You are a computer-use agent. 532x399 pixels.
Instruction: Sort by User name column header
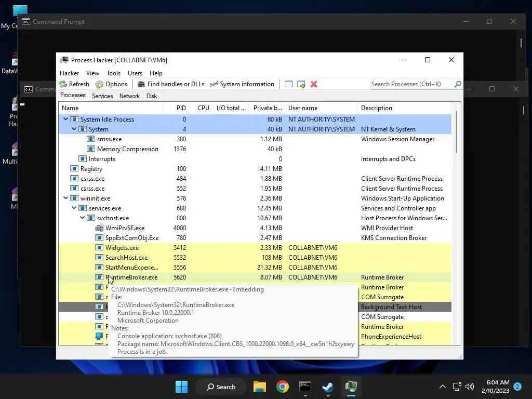(x=321, y=108)
